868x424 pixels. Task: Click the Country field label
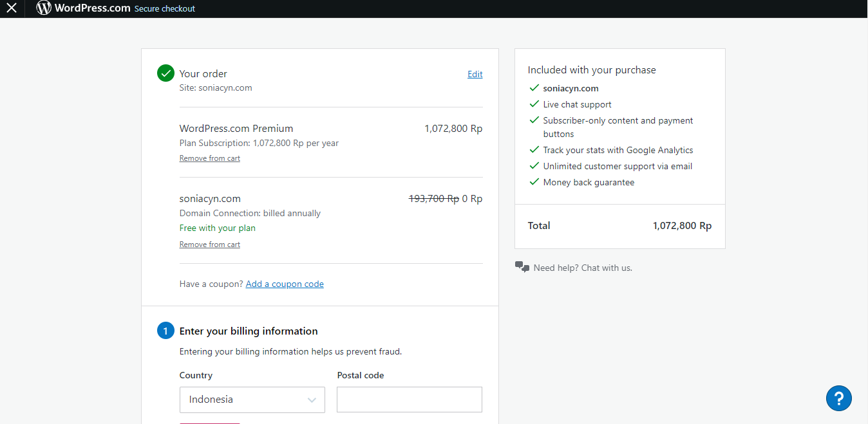point(196,375)
